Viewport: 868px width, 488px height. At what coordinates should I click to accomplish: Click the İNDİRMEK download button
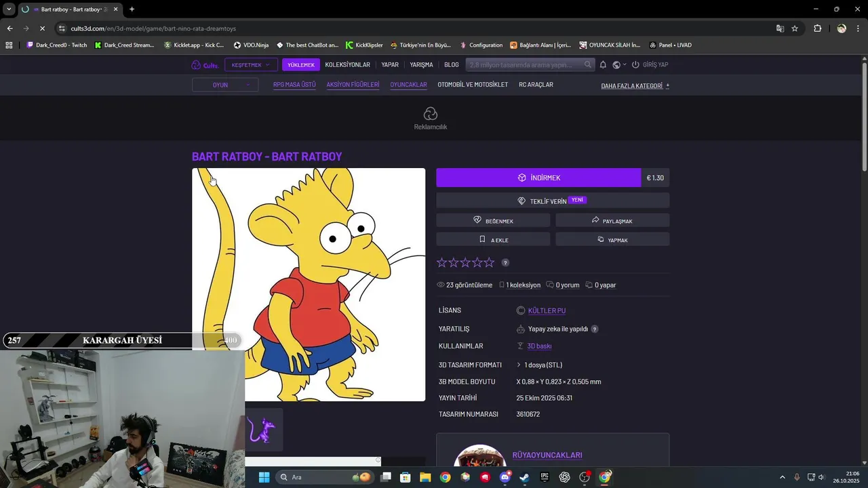tap(538, 178)
